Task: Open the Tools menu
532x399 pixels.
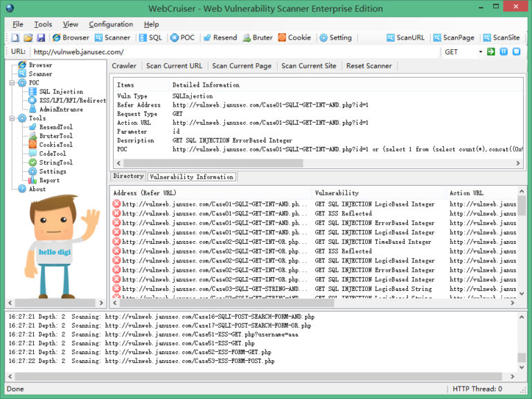Action: coord(43,24)
